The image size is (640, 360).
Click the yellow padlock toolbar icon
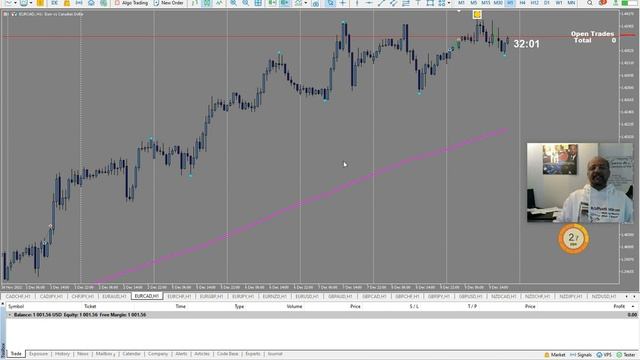[67, 3]
